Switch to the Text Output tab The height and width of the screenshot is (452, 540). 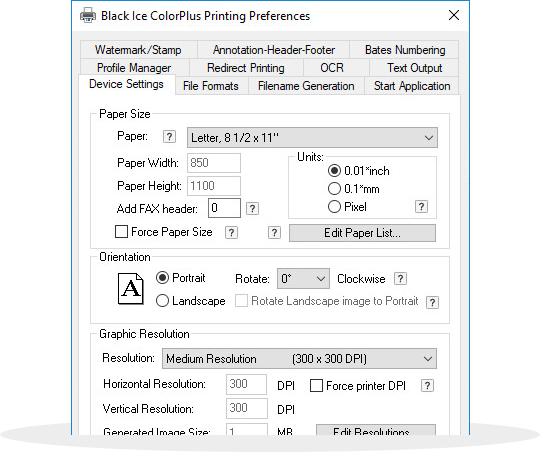(x=414, y=68)
